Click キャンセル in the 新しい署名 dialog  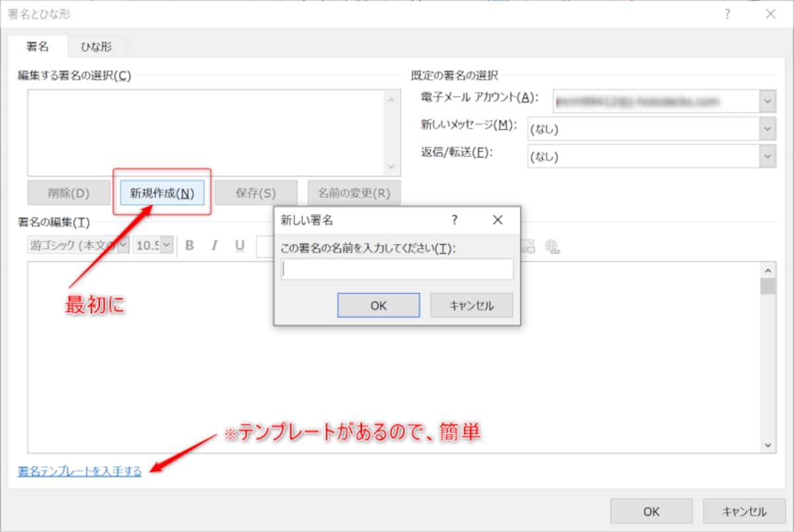pos(472,306)
